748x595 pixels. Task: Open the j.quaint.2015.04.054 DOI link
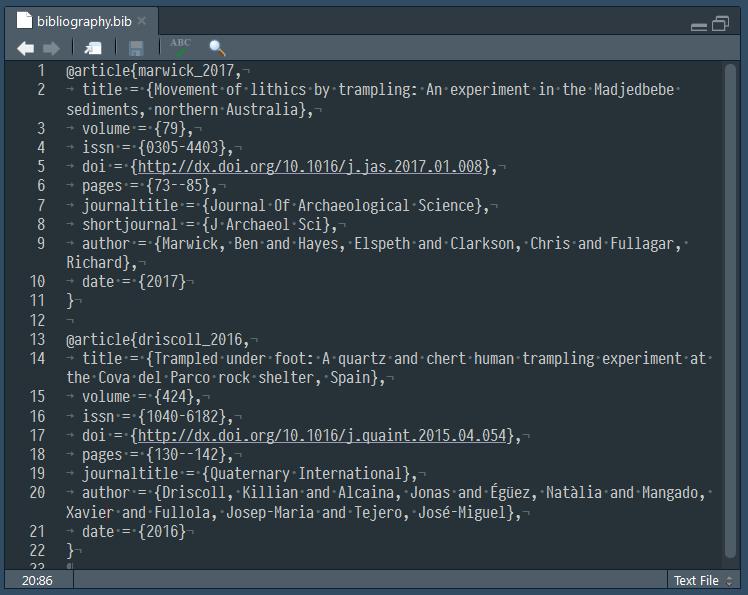pyautogui.click(x=324, y=436)
